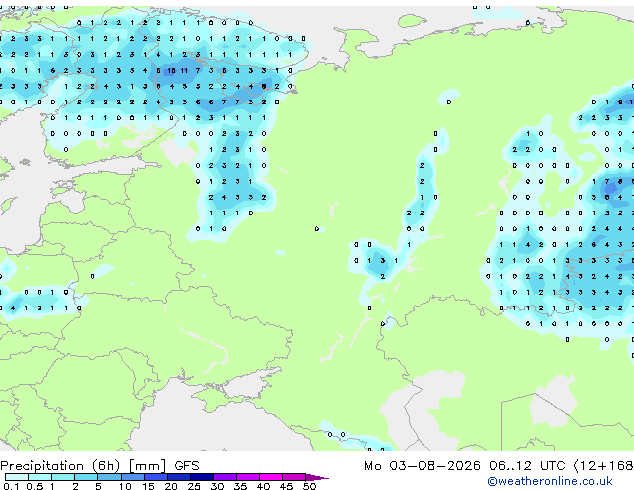Choose the 25–30 mm navy legend segment

pos(202,477)
